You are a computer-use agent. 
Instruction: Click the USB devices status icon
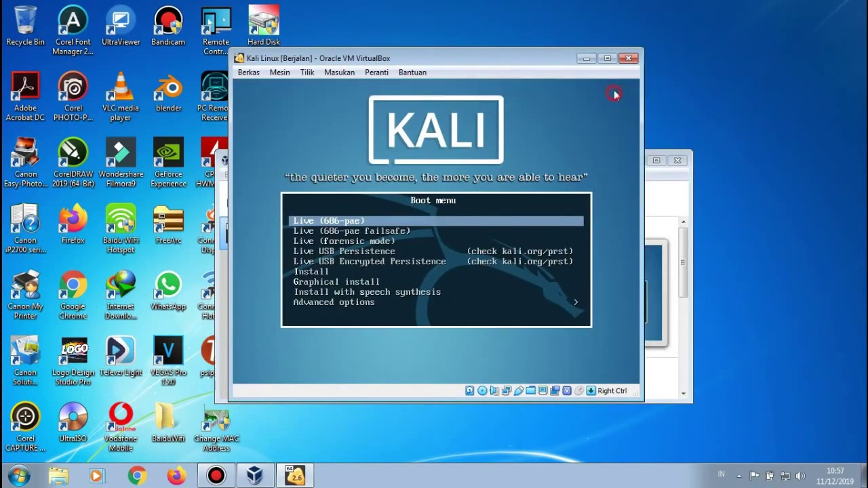[519, 390]
